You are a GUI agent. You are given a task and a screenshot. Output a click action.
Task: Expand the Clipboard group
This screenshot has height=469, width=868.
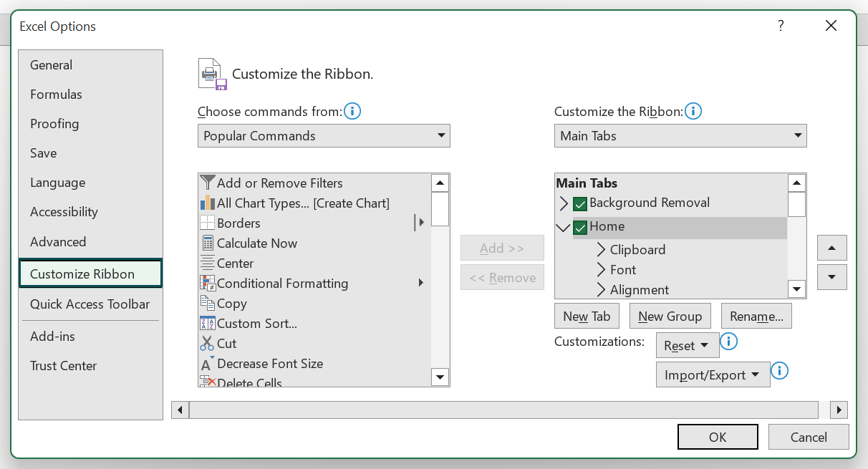(601, 250)
